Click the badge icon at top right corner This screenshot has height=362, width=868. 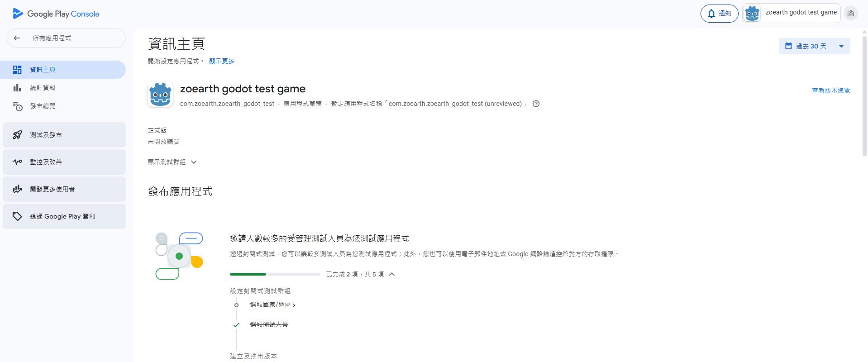[851, 14]
